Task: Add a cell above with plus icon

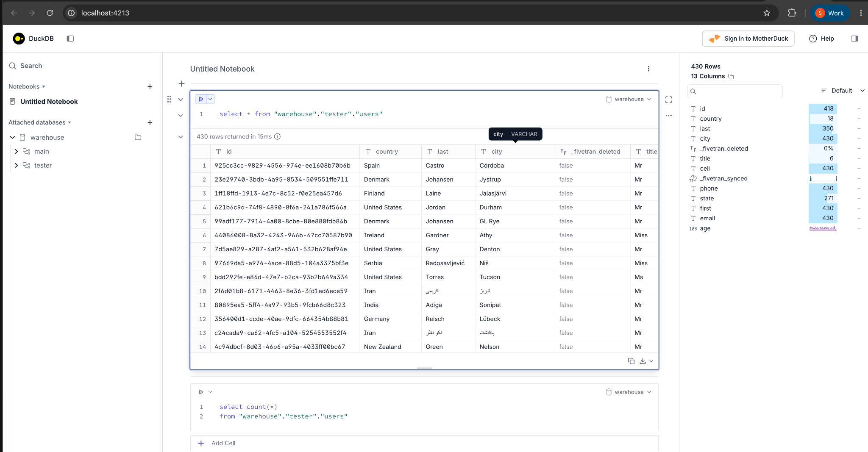Action: pos(181,84)
